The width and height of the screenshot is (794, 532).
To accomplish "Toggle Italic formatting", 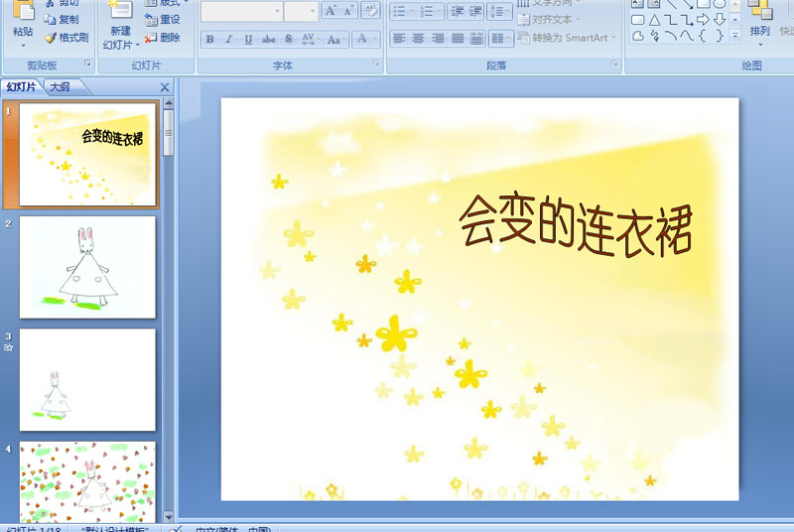I will (229, 40).
